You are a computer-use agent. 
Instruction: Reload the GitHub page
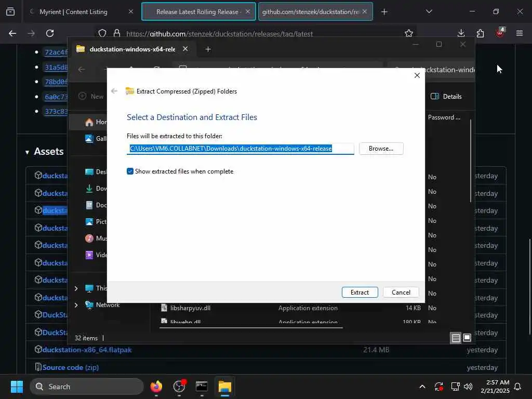pos(50,33)
